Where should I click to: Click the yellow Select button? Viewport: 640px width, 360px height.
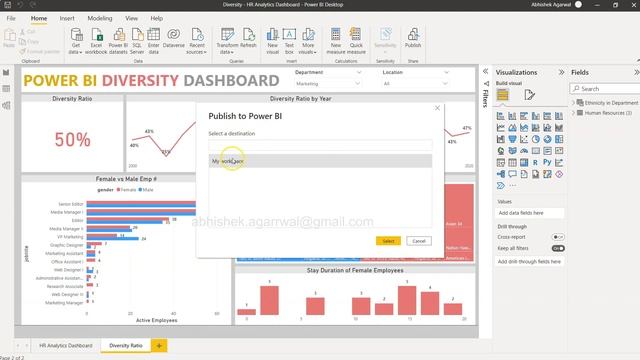click(388, 241)
